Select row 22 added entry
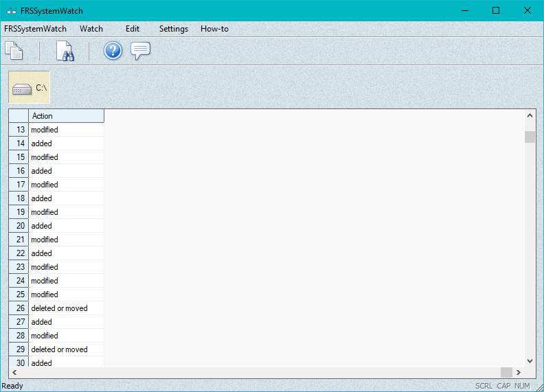The height and width of the screenshot is (392, 544). [x=66, y=253]
